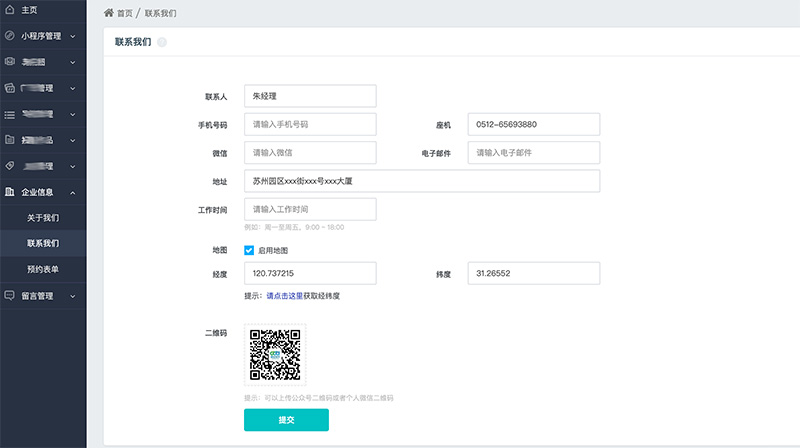The height and width of the screenshot is (448, 800).
Task: Click the 留言管理 chat bubble icon
Action: [10, 296]
